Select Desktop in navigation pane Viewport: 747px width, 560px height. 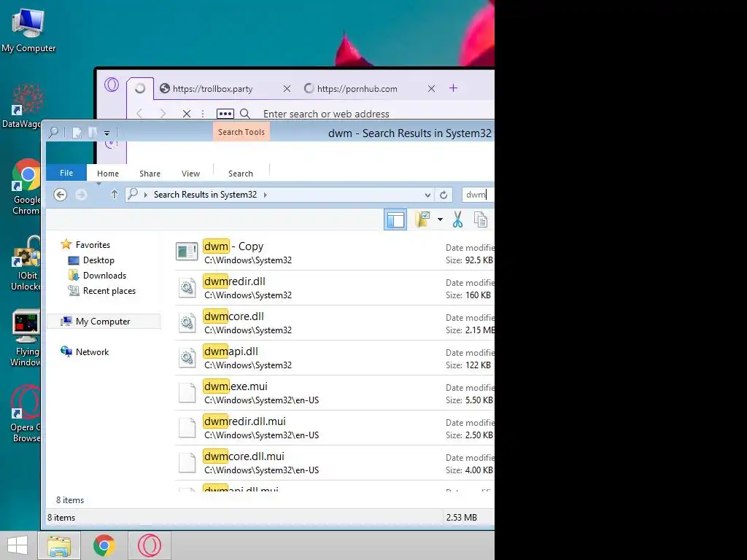[98, 260]
